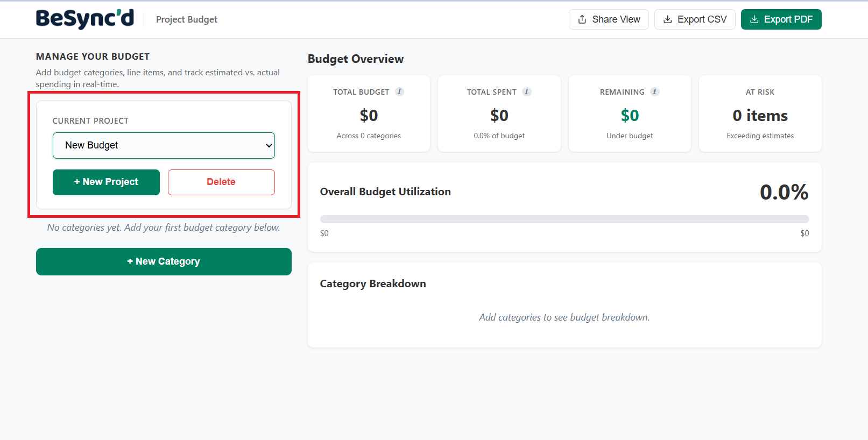Click the 'No categories yet' hint text
868x440 pixels.
164,228
